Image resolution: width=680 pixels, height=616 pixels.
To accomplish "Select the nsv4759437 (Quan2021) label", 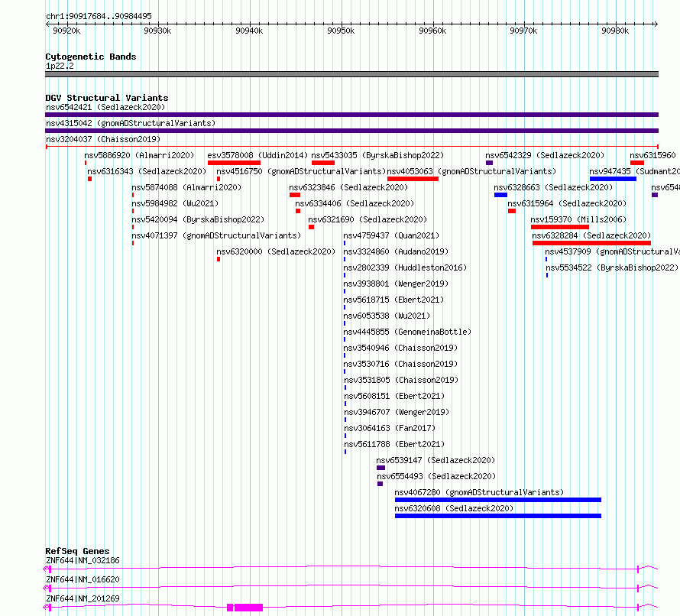I will (392, 235).
